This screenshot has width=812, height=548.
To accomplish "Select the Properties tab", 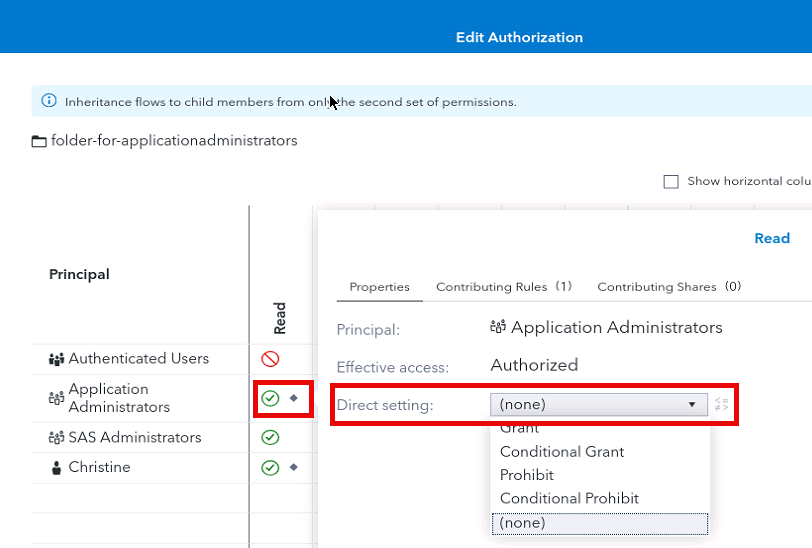I will click(379, 287).
